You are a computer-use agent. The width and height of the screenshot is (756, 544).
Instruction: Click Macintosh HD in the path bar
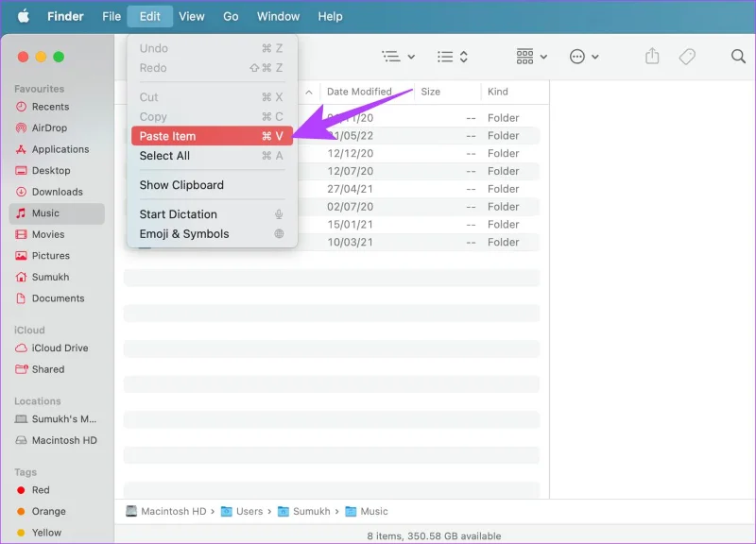click(x=166, y=511)
